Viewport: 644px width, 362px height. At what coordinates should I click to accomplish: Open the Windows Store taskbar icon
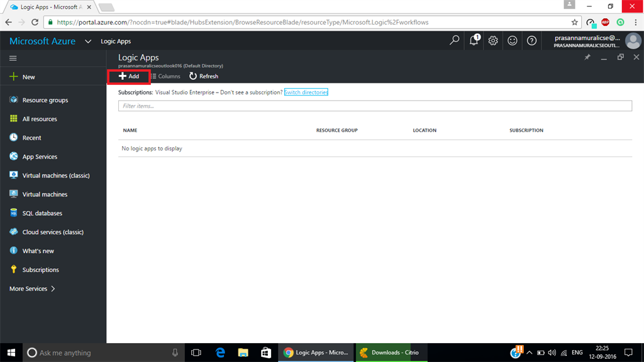[x=266, y=353]
